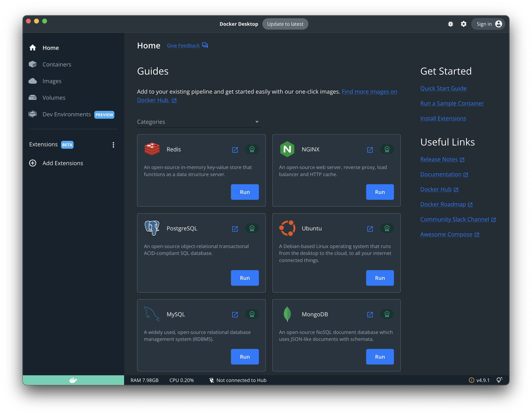
Task: Open Quick Start Guide link
Action: click(x=443, y=88)
